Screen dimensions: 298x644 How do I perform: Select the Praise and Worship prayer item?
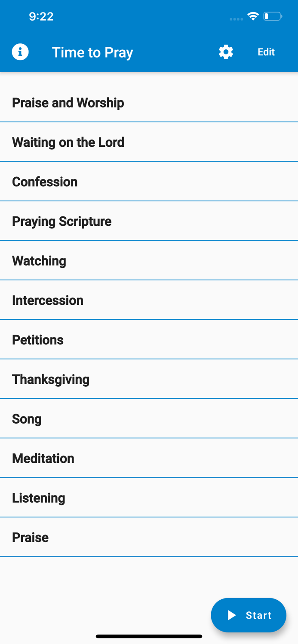tap(68, 103)
